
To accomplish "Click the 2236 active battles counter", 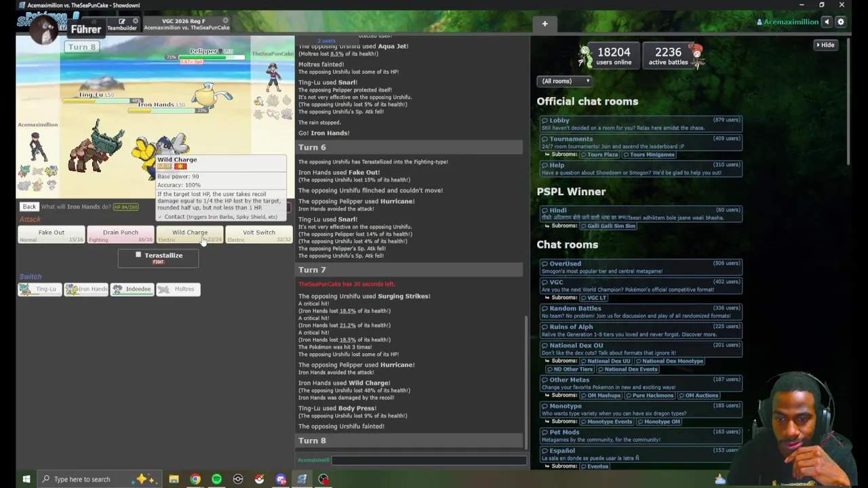I will (x=668, y=56).
